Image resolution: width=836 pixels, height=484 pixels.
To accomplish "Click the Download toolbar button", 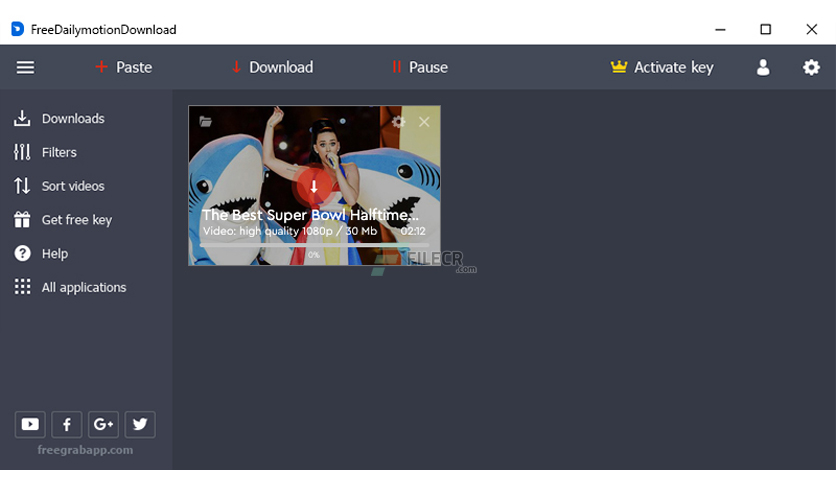I will click(x=272, y=67).
